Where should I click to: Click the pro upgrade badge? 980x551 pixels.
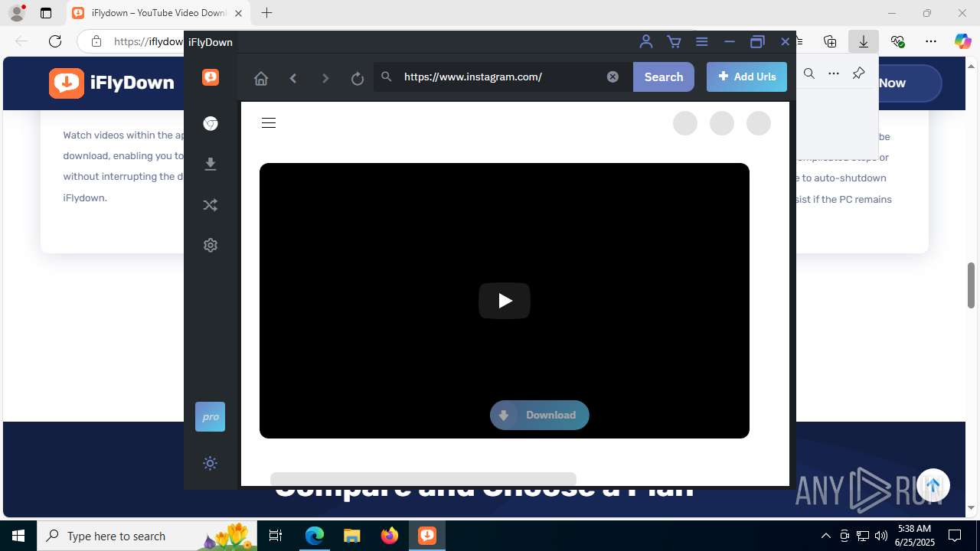(x=211, y=417)
